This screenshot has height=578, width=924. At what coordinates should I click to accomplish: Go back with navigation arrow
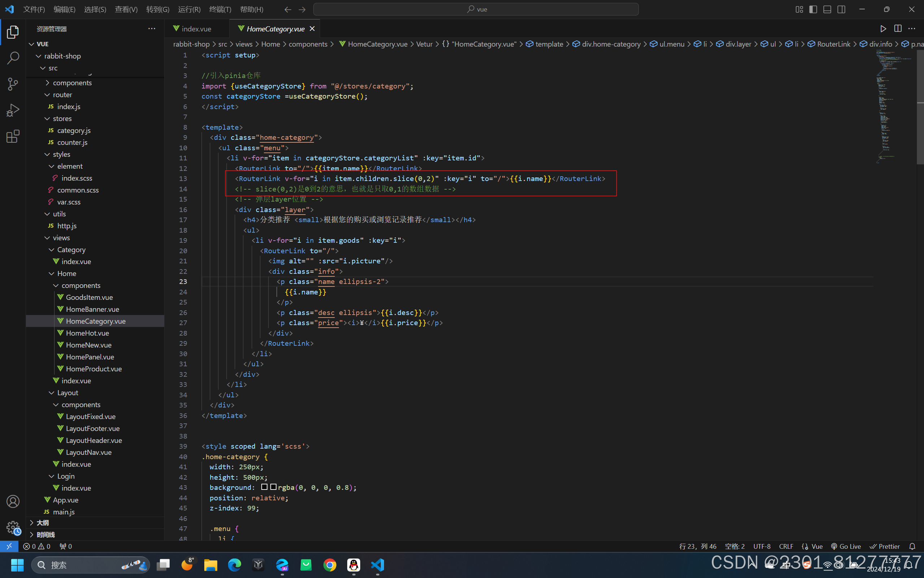click(x=288, y=9)
